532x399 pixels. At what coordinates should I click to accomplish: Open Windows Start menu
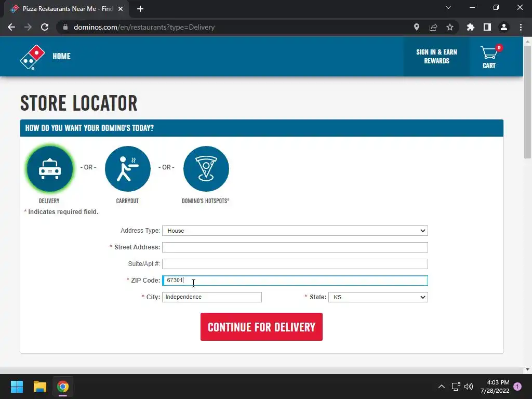17,387
